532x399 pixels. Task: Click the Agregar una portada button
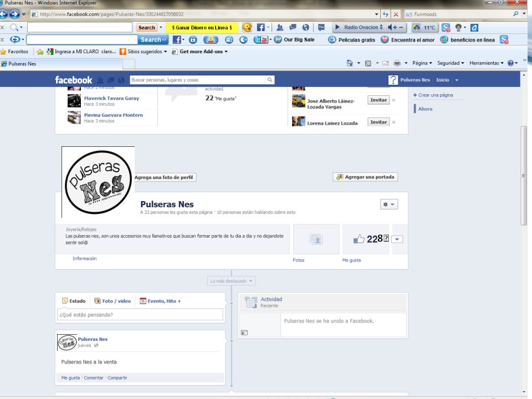pos(365,177)
